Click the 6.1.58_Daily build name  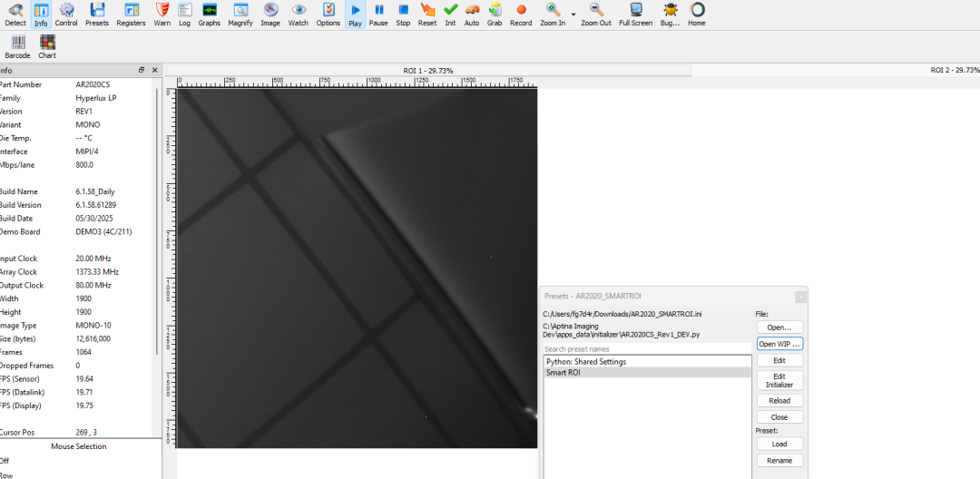click(95, 191)
